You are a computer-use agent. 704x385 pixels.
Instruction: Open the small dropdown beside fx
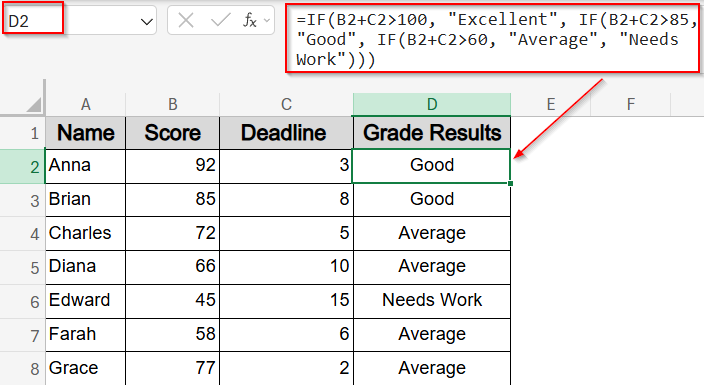pos(267,21)
